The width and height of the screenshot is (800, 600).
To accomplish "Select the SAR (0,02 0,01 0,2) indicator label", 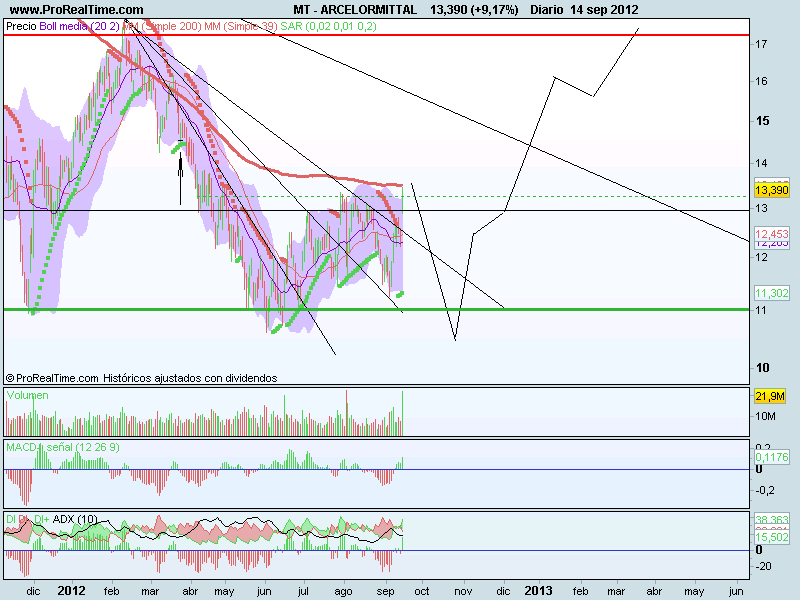I will (329, 26).
